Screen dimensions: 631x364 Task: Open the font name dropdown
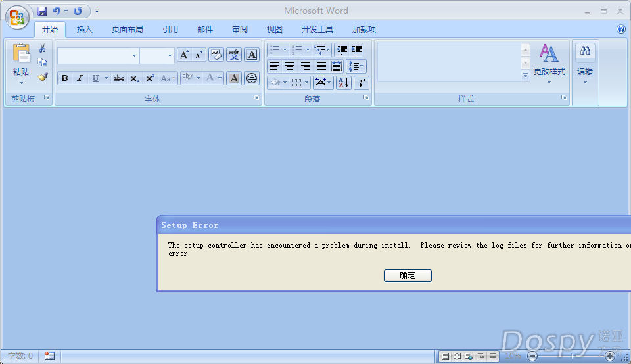pos(134,55)
